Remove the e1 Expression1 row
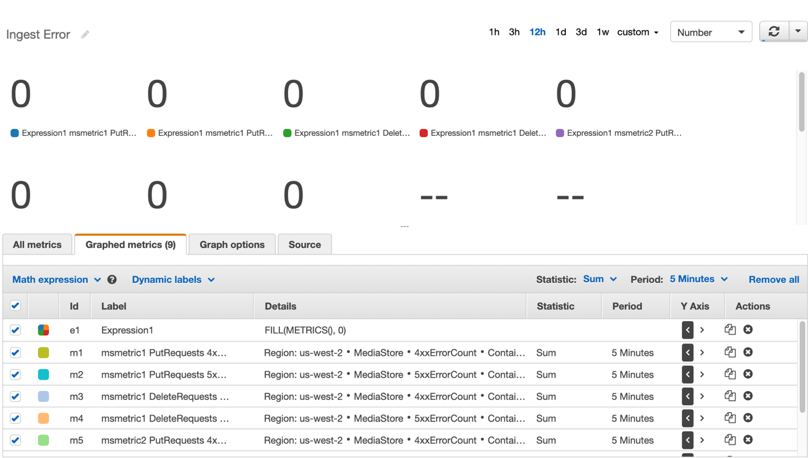The height and width of the screenshot is (458, 808). 748,329
